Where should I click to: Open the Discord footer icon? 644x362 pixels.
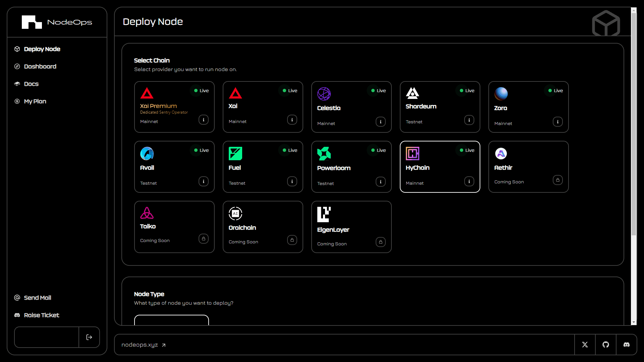click(x=626, y=345)
